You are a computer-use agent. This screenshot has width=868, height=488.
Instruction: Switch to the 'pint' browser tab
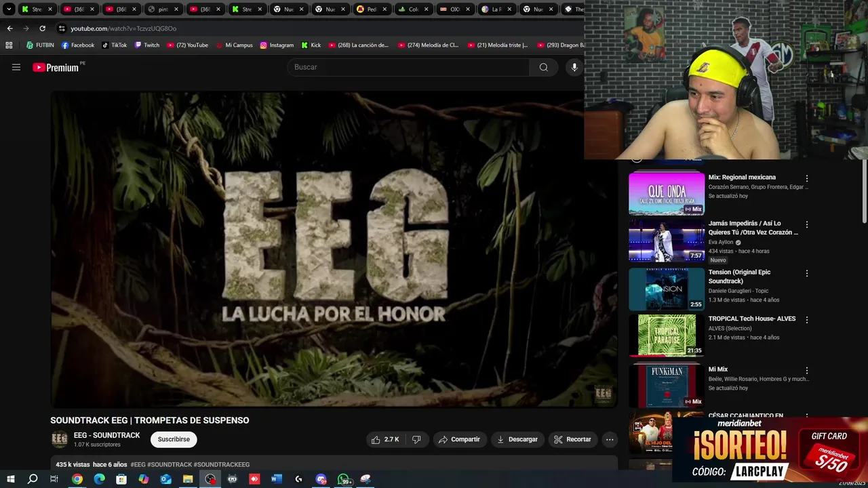[163, 9]
